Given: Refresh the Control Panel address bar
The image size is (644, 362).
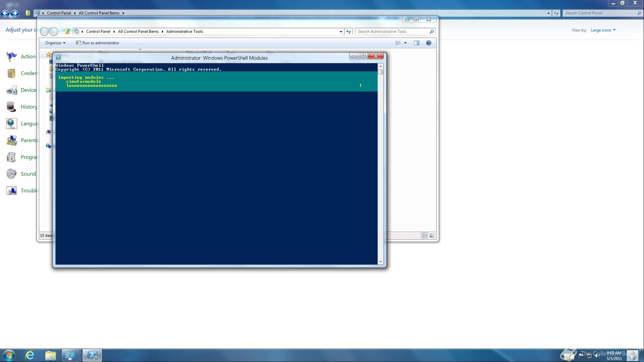Looking at the screenshot, I should [556, 13].
